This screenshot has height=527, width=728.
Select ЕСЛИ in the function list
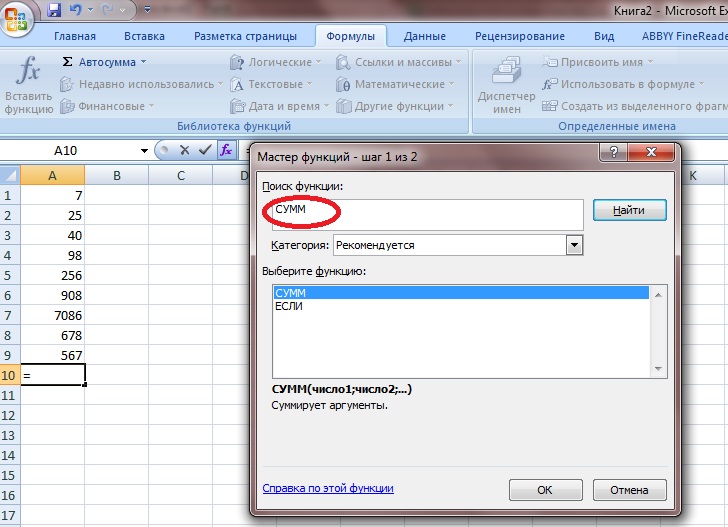click(461, 306)
